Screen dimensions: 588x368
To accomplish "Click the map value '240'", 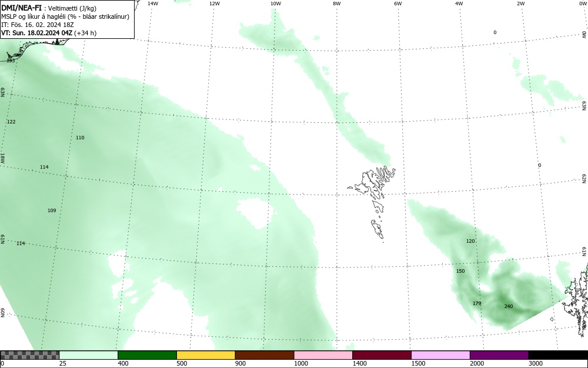I will (x=509, y=306).
